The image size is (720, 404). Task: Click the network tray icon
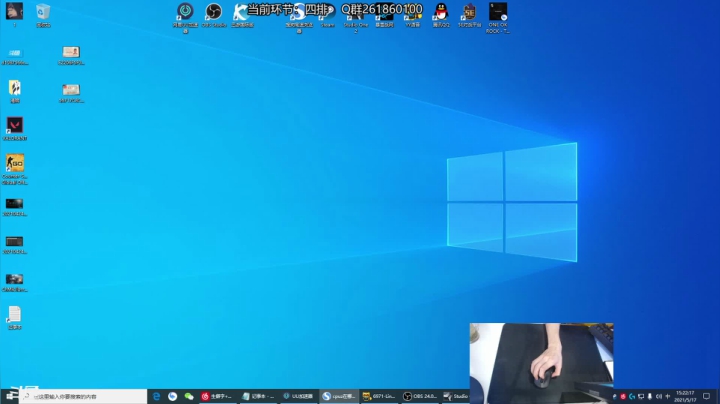(641, 397)
